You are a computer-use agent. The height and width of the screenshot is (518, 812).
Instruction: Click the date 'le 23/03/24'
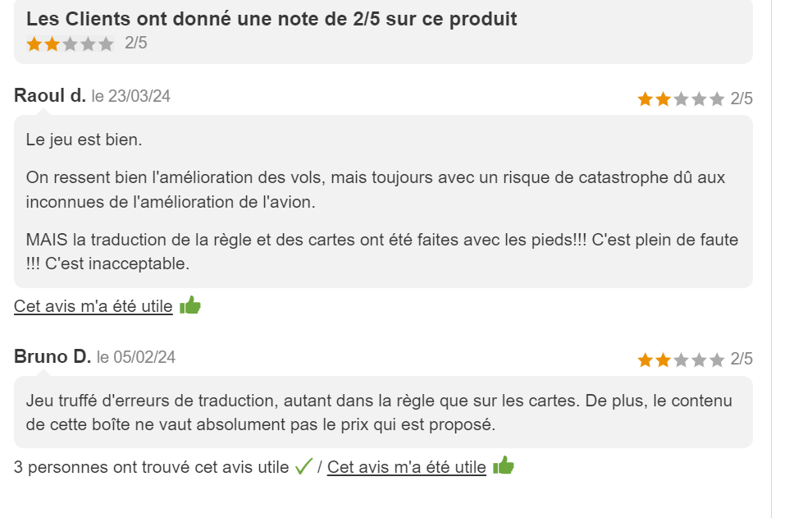pyautogui.click(x=131, y=96)
